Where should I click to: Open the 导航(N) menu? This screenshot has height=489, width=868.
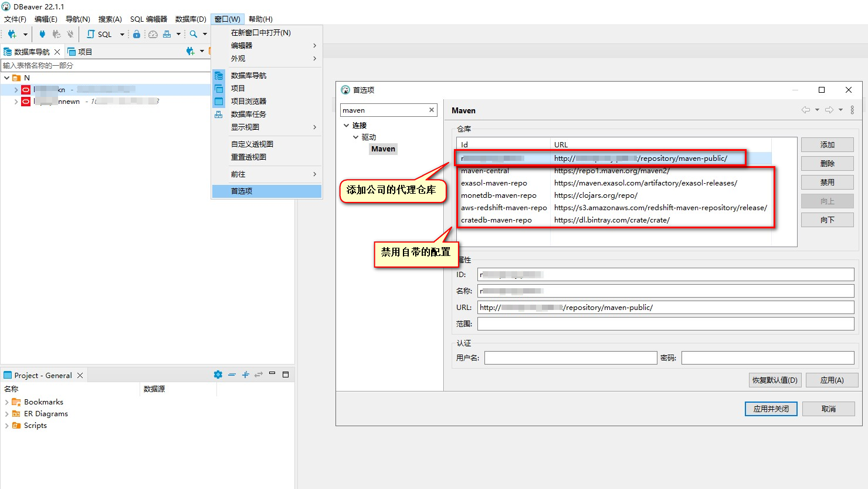77,19
